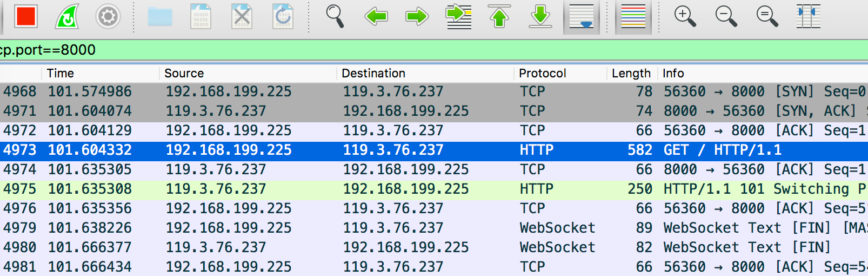Select packet 4979 WebSocket Text row

pos(434,228)
